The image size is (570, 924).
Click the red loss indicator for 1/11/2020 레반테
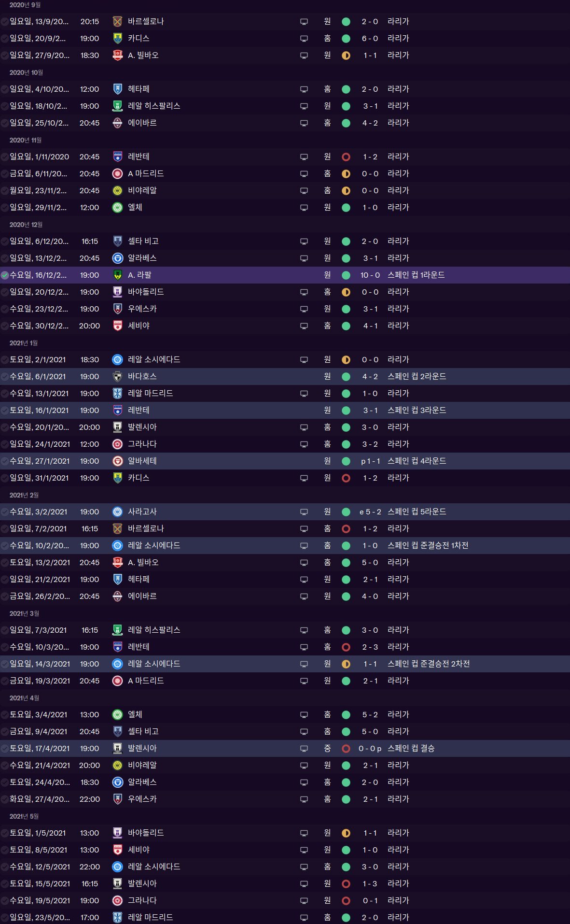pos(346,157)
